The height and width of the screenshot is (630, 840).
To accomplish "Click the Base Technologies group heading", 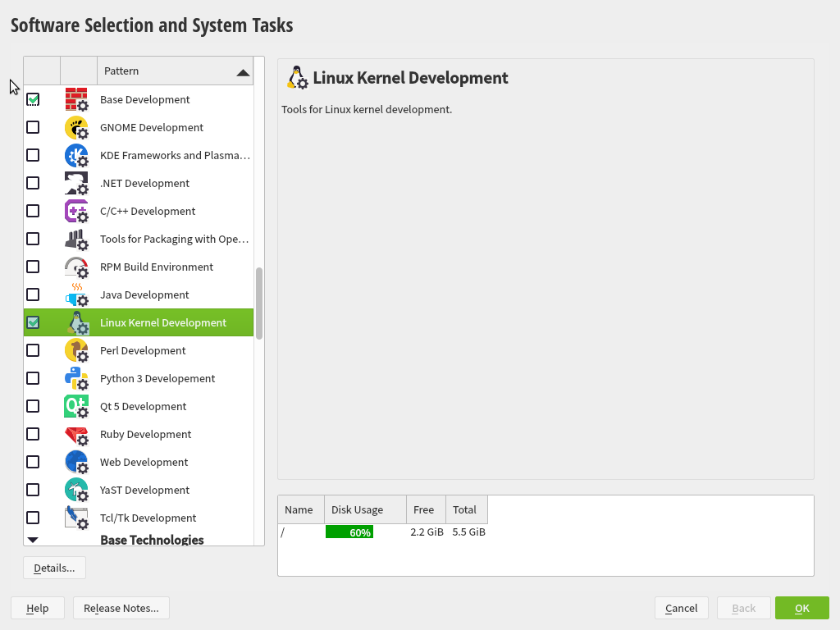I will [x=152, y=540].
